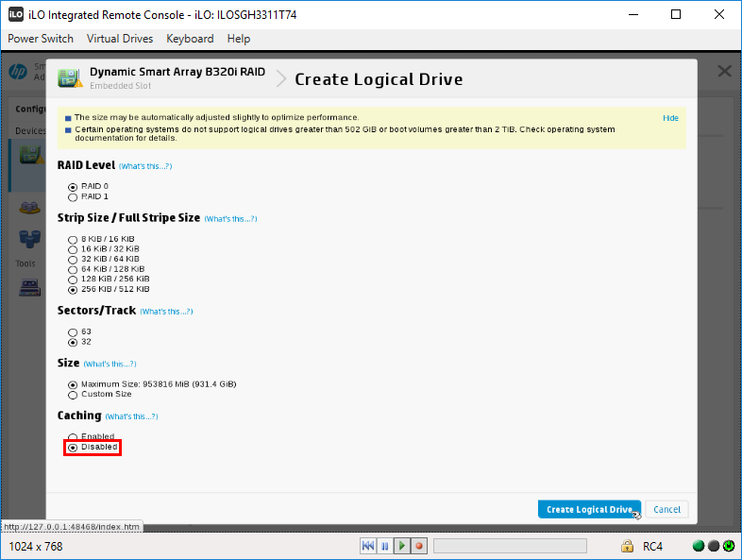Click the iLO application icon in title bar
Screen dimensions: 742x560
point(16,15)
